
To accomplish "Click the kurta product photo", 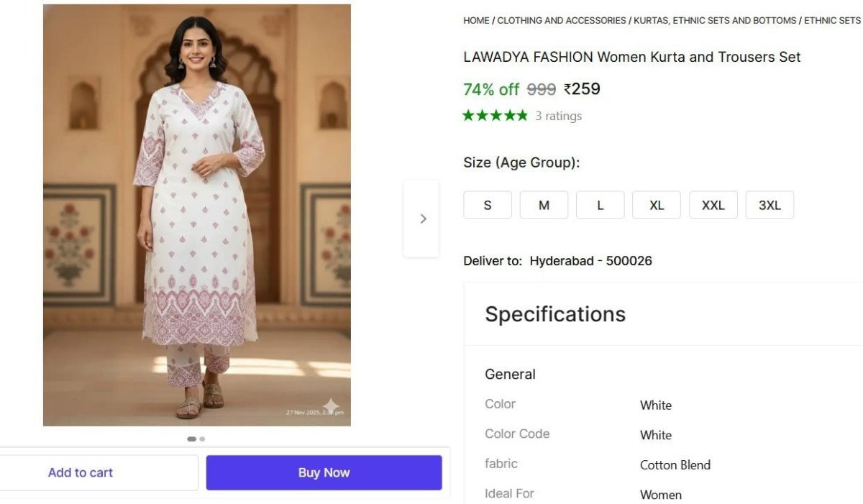I will (x=197, y=216).
